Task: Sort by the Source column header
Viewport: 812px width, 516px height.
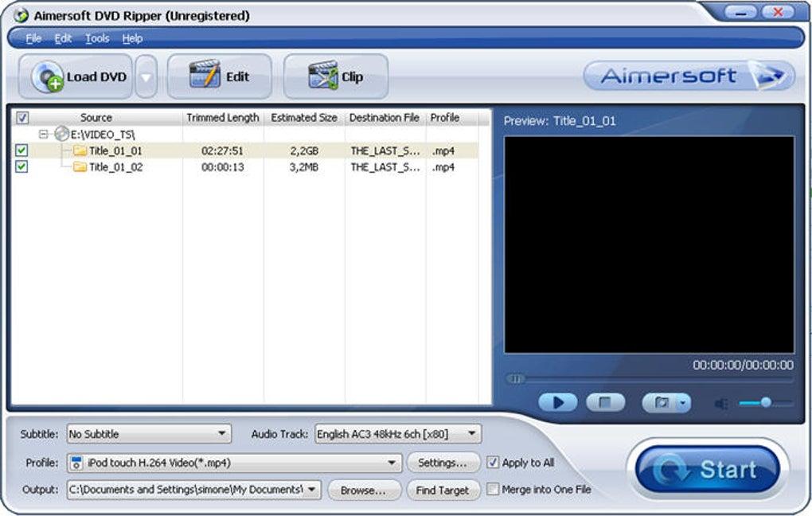Action: pos(96,118)
